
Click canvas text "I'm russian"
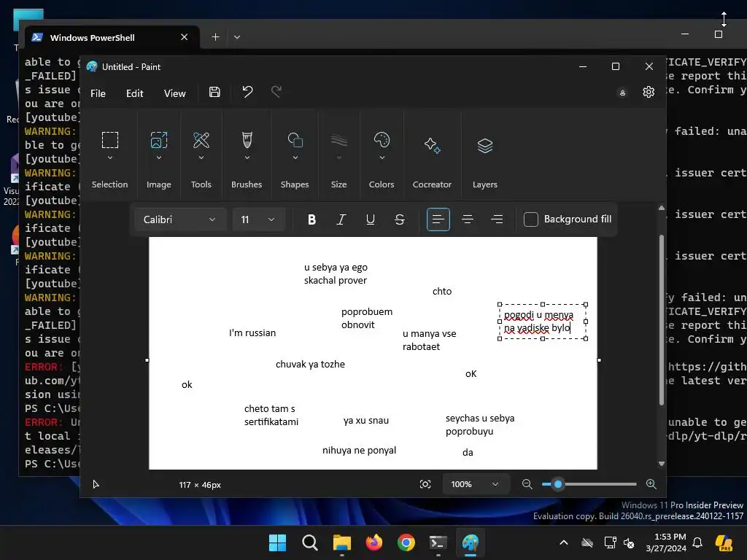pos(252,332)
